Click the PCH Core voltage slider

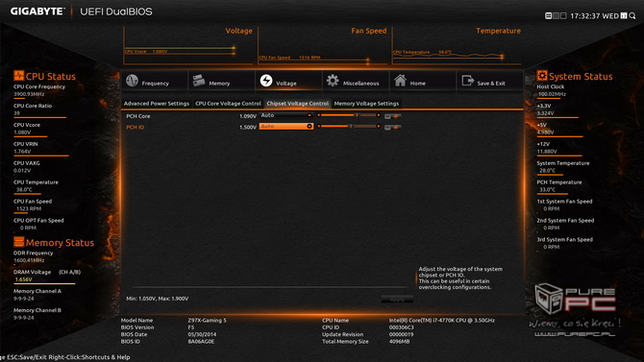[x=348, y=115]
